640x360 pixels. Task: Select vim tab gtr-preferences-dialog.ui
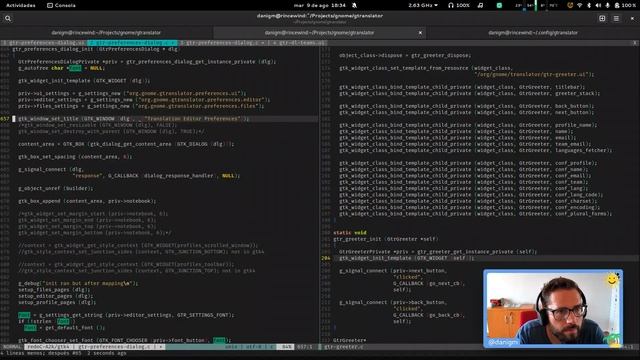click(x=44, y=42)
